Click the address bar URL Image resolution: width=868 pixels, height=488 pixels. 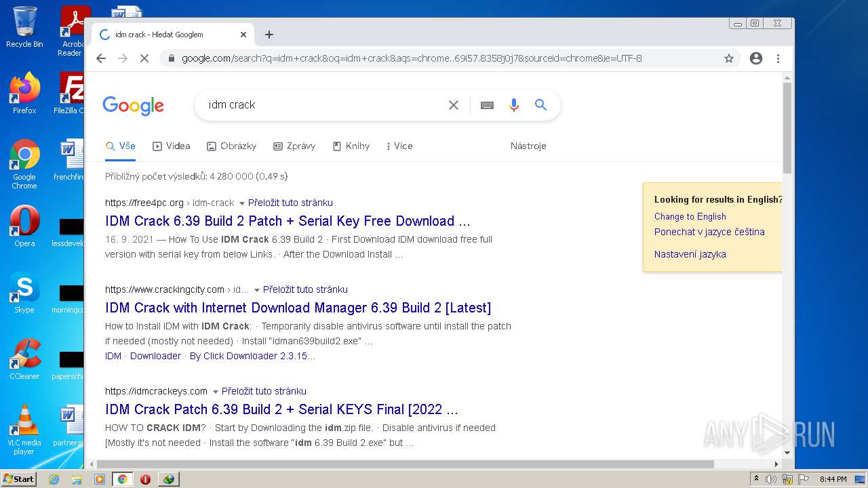pos(412,58)
